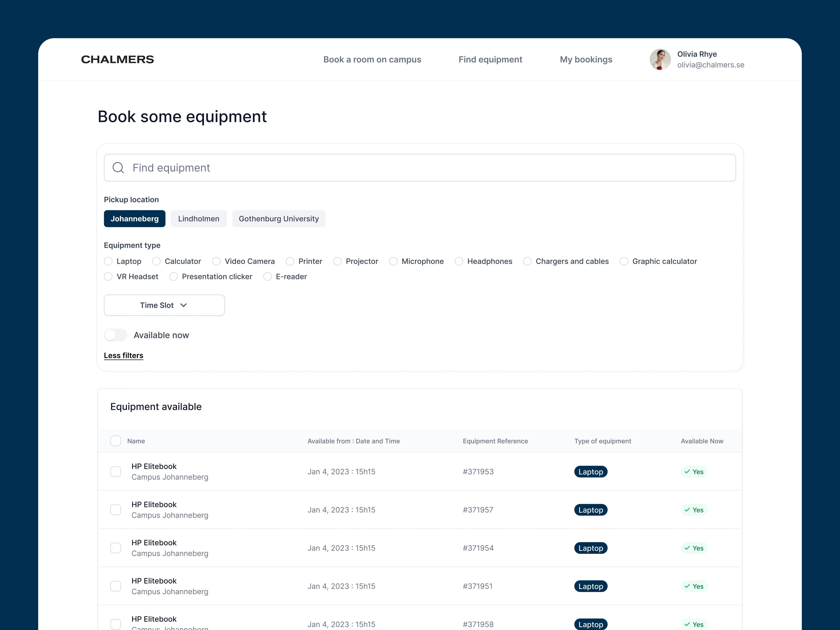Check the select-all checkbox in table header
The width and height of the screenshot is (840, 630).
click(115, 441)
